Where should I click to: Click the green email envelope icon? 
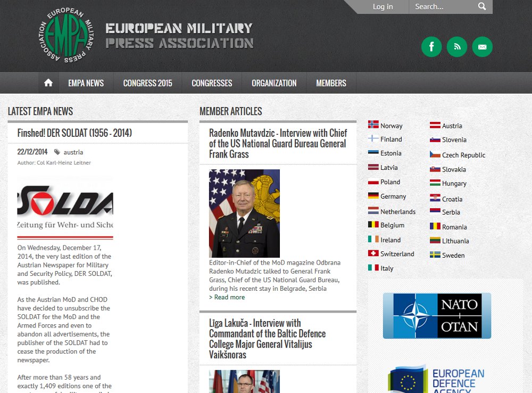[482, 47]
